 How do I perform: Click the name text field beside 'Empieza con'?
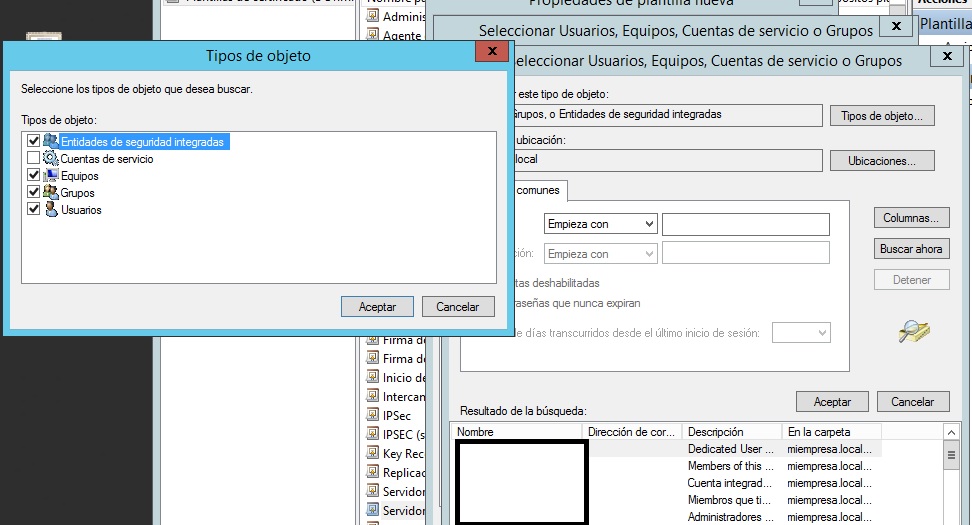tap(745, 224)
